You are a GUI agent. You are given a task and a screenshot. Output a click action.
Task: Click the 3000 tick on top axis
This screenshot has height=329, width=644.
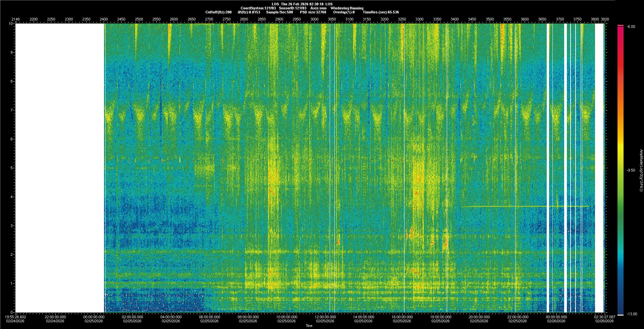314,19
